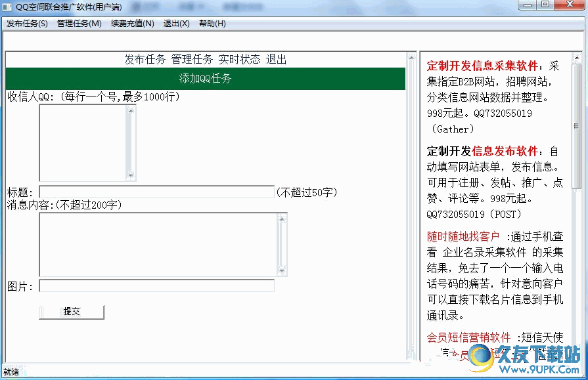This screenshot has height=380, width=588.
Task: Open the 管理任务(M) menu
Action: tap(79, 24)
